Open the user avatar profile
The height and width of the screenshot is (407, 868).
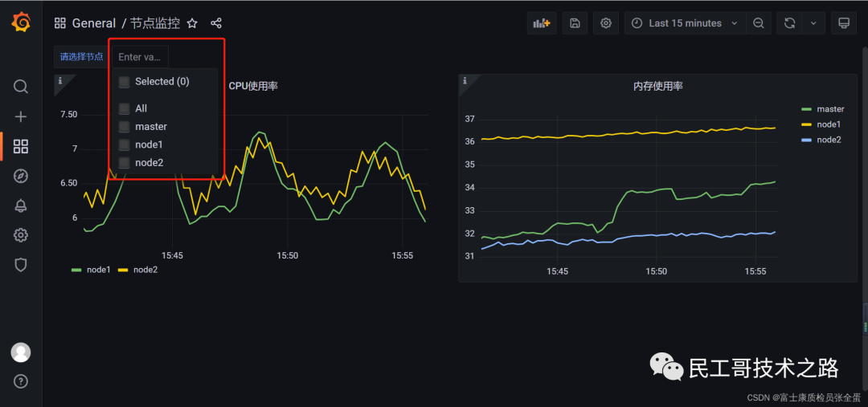pyautogui.click(x=20, y=352)
